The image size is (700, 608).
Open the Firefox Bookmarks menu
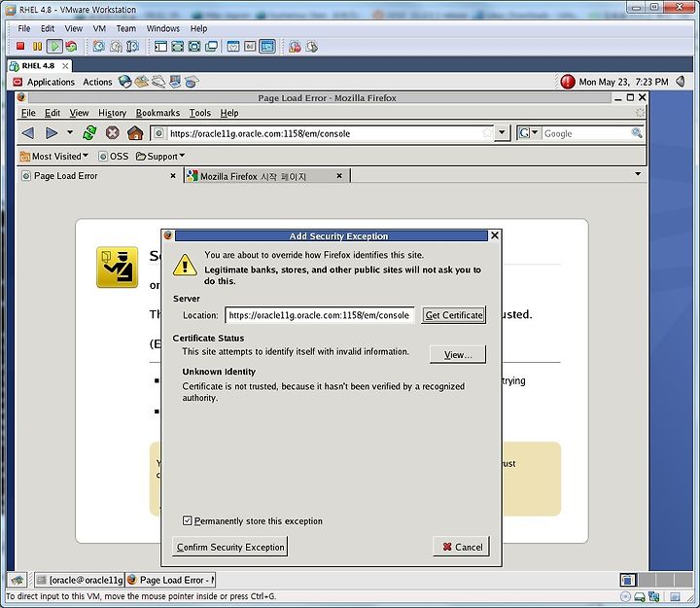click(157, 113)
